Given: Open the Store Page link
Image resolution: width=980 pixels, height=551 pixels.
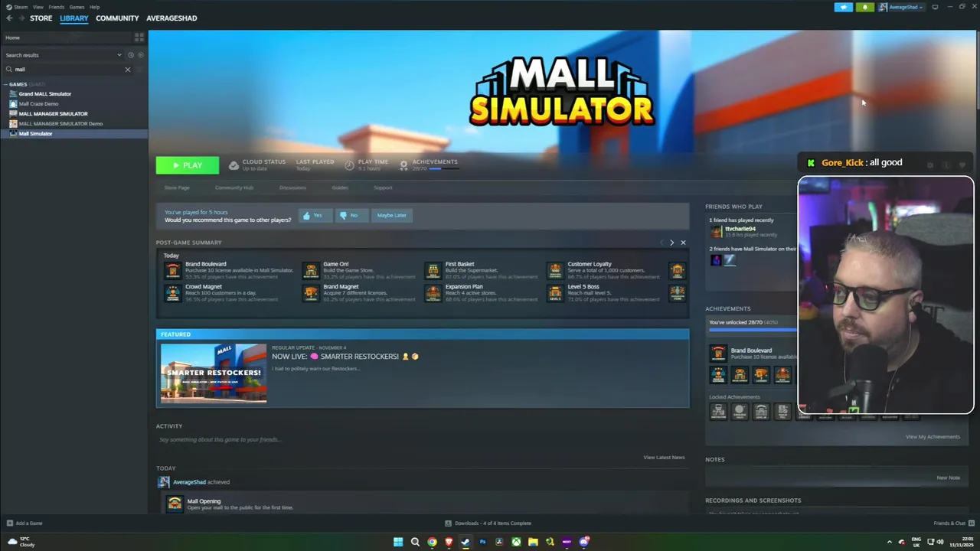Looking at the screenshot, I should point(177,187).
